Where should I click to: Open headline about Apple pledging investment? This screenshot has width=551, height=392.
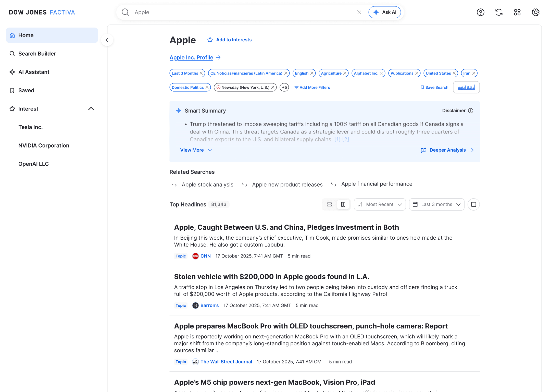286,227
